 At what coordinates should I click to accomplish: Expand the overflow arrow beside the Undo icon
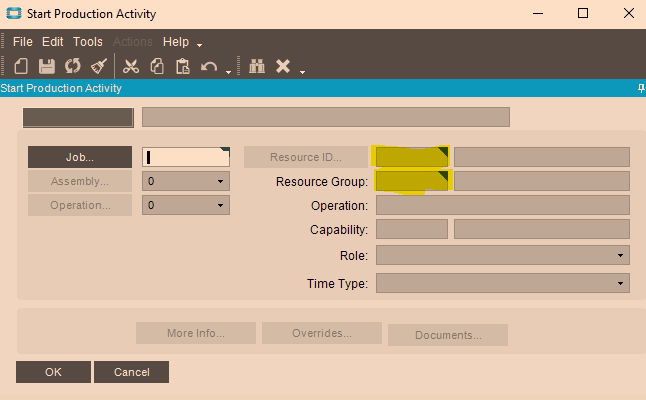(229, 72)
